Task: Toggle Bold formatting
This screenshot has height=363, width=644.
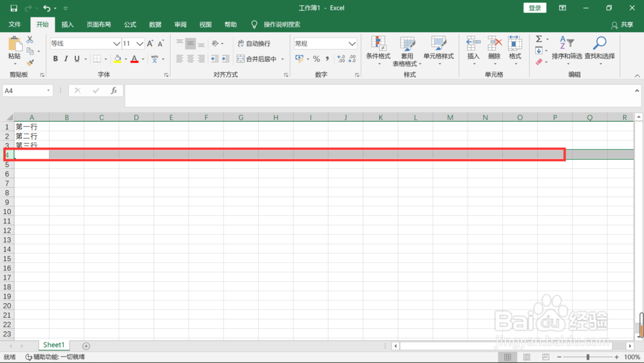Action: point(55,59)
